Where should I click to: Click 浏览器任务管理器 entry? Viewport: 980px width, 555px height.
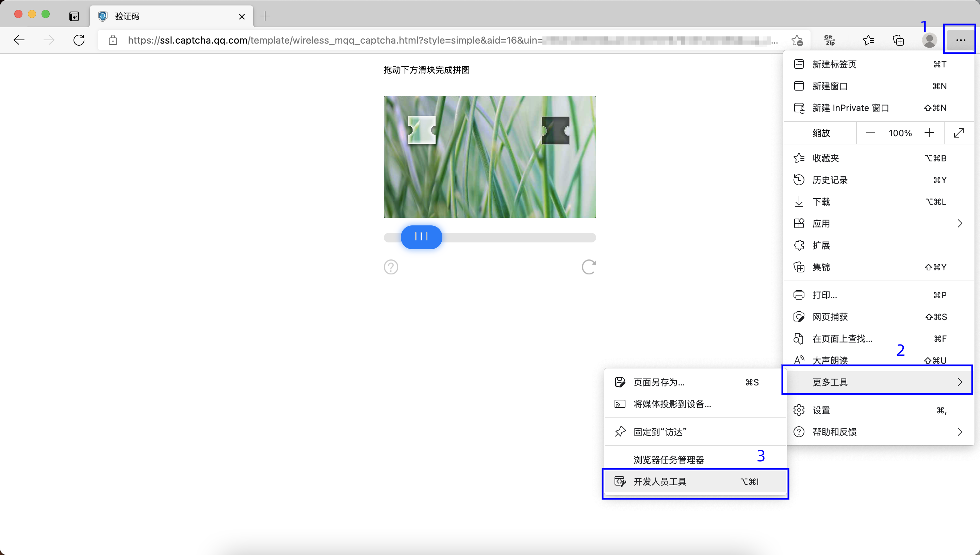click(668, 460)
